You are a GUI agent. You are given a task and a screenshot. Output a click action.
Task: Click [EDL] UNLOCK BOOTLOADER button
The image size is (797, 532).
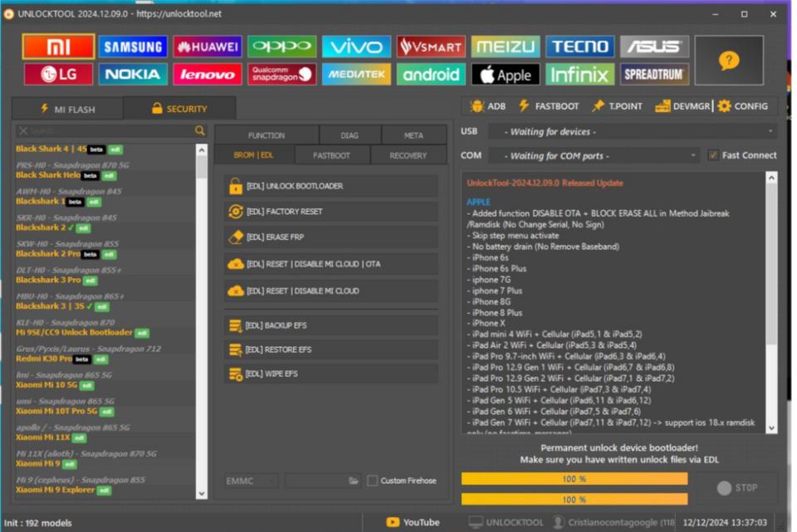point(331,186)
